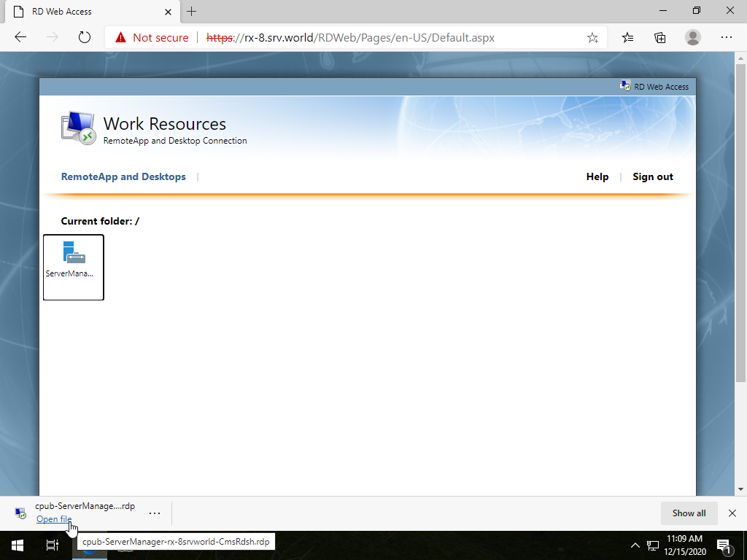Image resolution: width=747 pixels, height=560 pixels.
Task: Open the Collections icon
Action: tap(659, 37)
